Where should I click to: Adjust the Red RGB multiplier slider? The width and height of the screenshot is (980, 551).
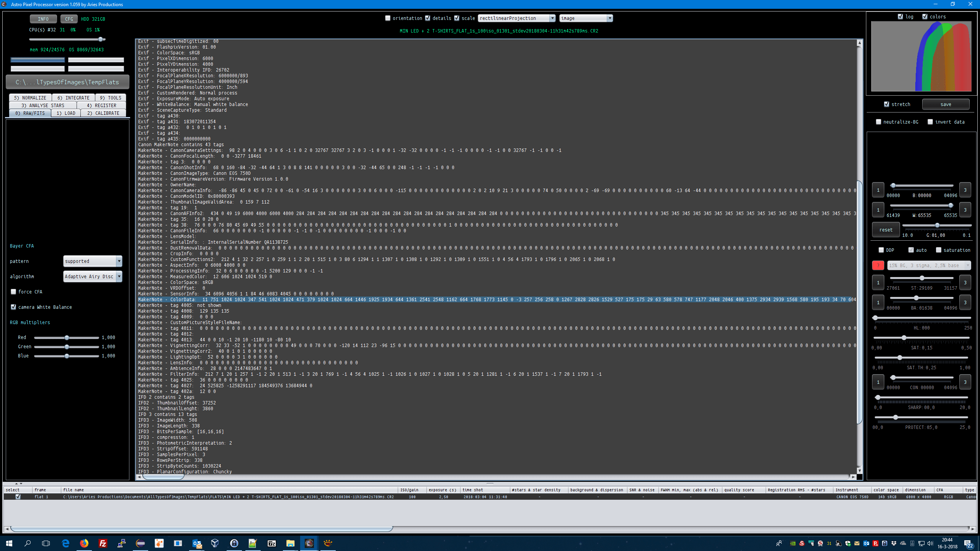pos(67,337)
